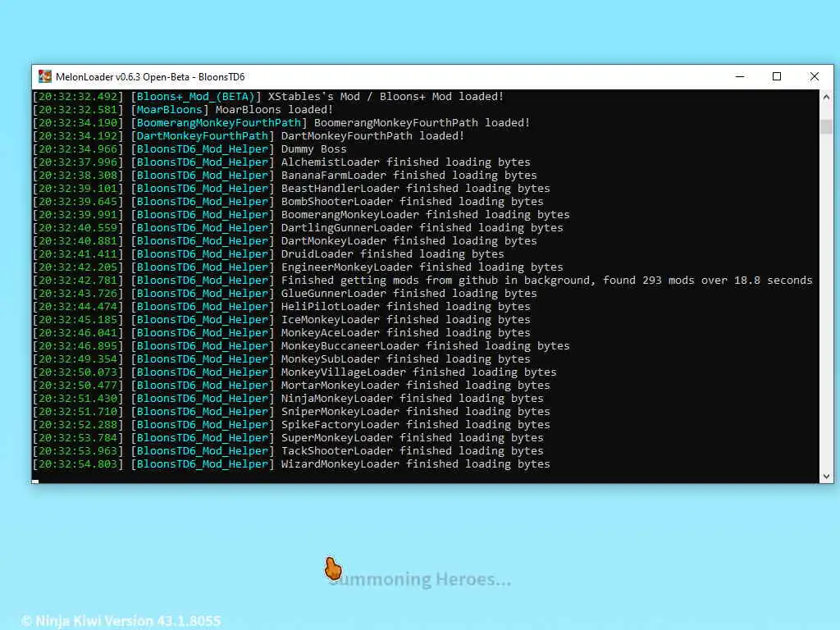
Task: Click 'BoomerangMonkeyFourthPath loaded!' log text
Action: tap(422, 123)
